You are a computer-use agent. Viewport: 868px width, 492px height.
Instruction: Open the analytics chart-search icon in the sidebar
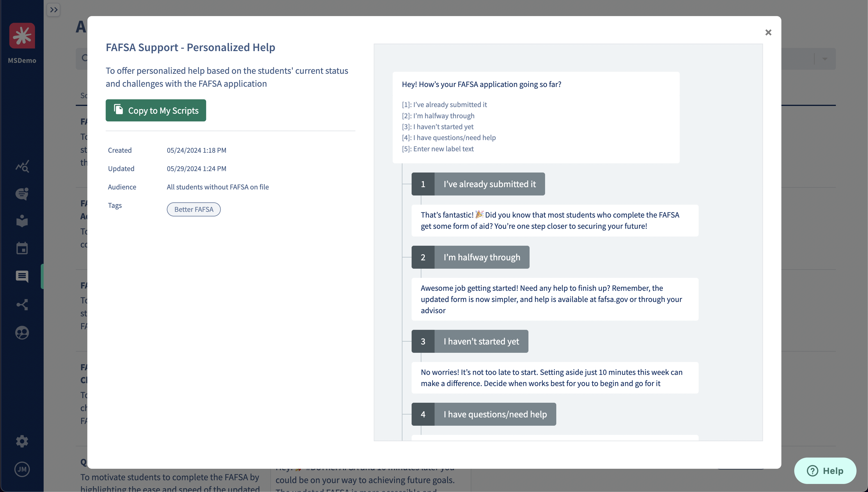point(22,166)
